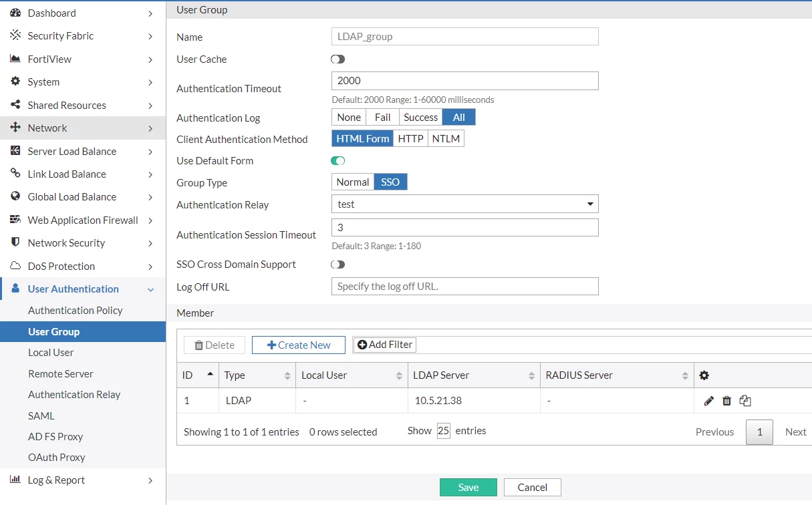812x505 pixels.
Task: Click the Save button
Action: (x=468, y=487)
